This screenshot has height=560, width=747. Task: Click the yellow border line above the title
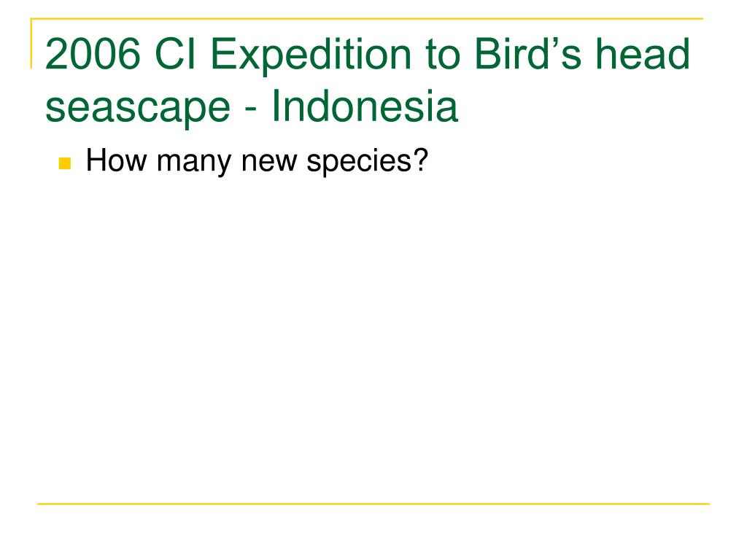coord(367,18)
